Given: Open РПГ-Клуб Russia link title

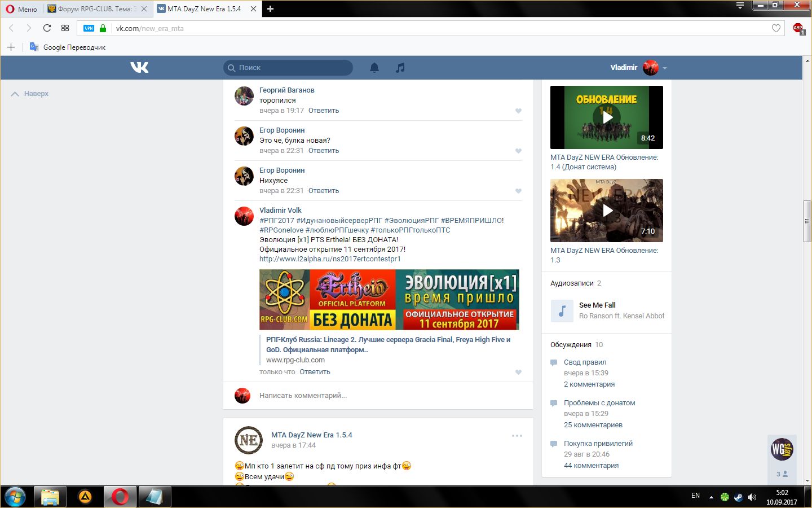Looking at the screenshot, I should pos(388,344).
